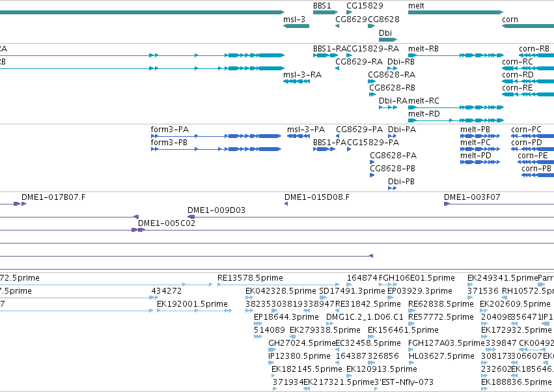Image resolution: width=554 pixels, height=392 pixels.
Task: Select transcript Dbi-RA label
Action: coord(393,101)
